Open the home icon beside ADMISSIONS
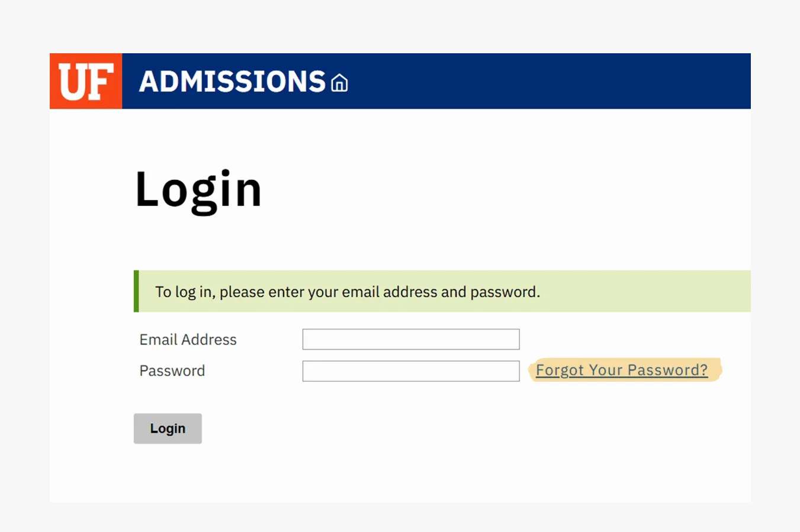The height and width of the screenshot is (532, 800). tap(339, 83)
